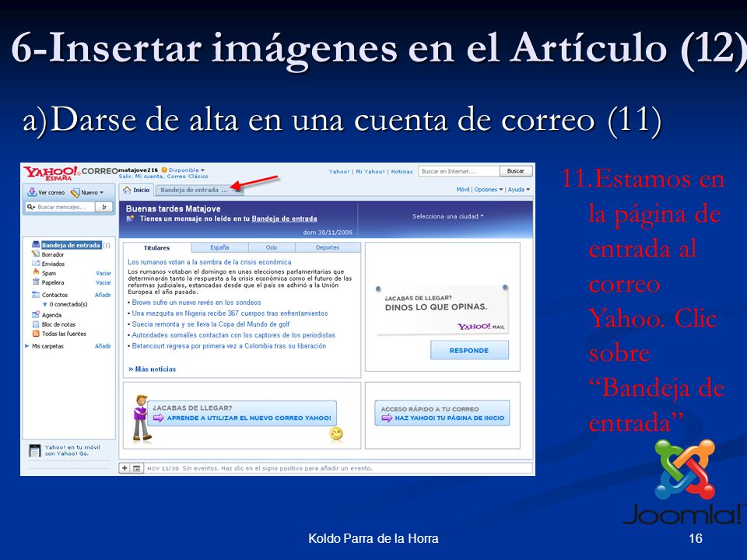Click the Joomla! logo on the slide
The height and width of the screenshot is (560, 747).
pyautogui.click(x=685, y=482)
